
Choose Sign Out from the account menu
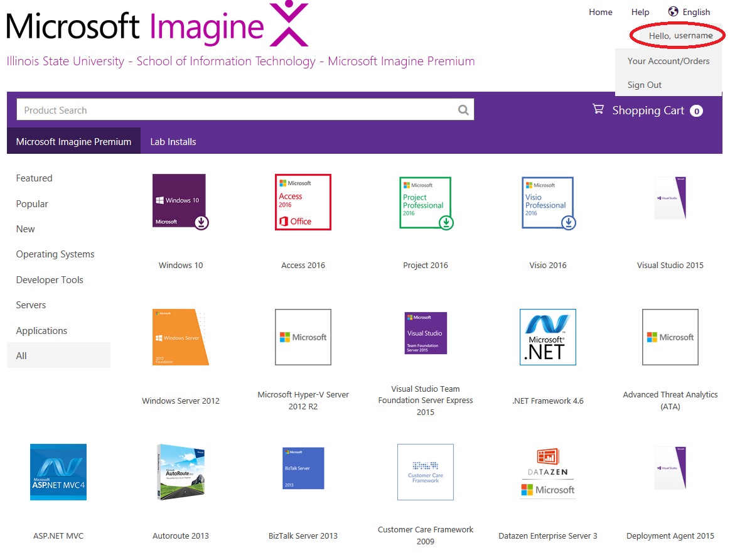(645, 85)
